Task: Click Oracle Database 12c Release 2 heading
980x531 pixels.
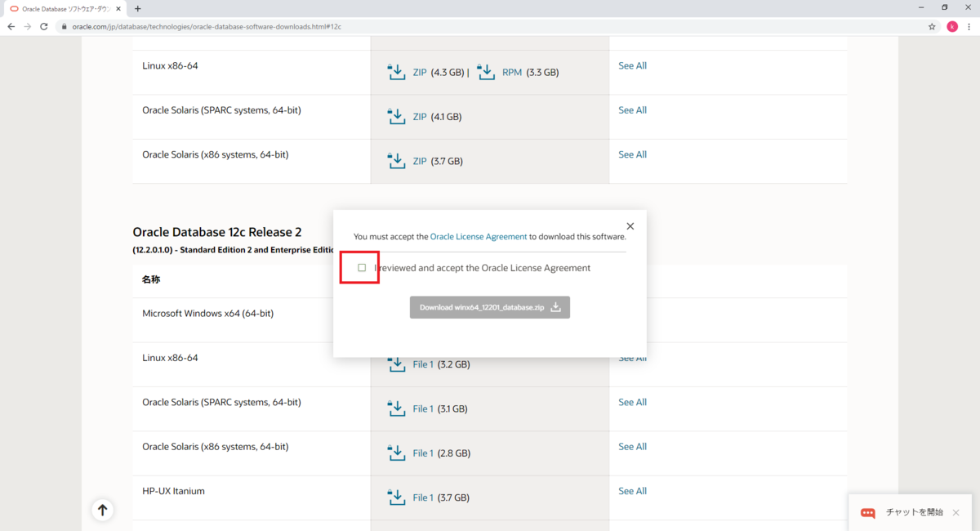Action: pos(217,232)
